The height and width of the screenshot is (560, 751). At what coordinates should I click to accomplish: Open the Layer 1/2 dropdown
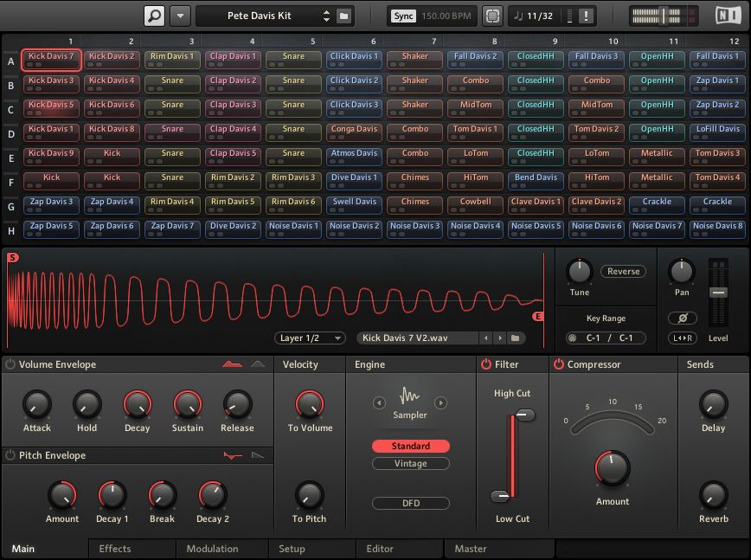(x=310, y=338)
